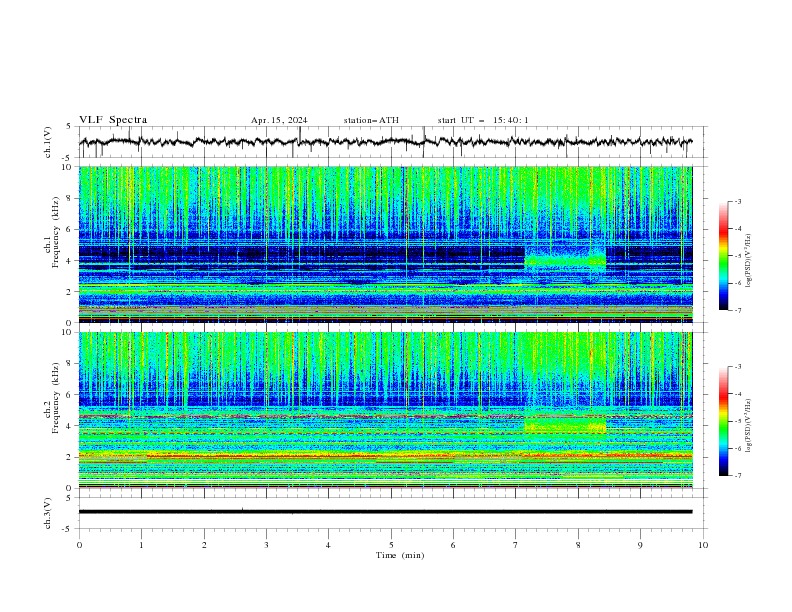Click time axis tick label "10"
Viewport: 792px width, 612px height.
pyautogui.click(x=703, y=545)
